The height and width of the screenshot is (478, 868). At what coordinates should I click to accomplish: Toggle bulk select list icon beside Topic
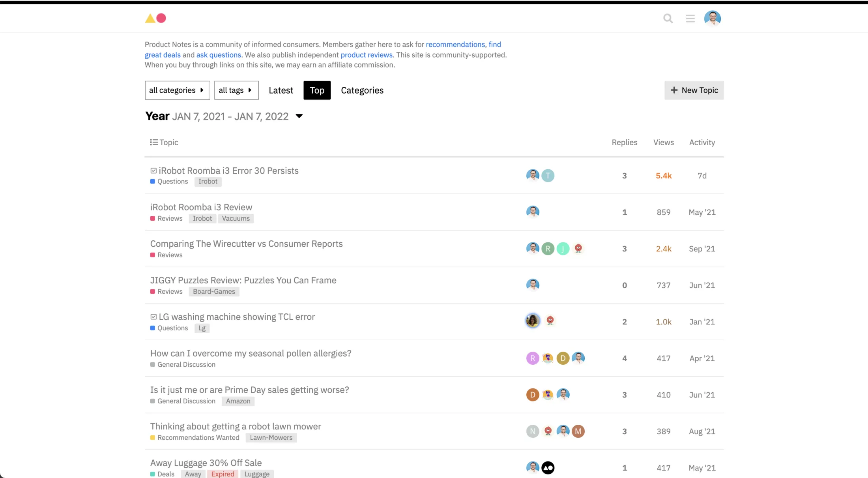pos(154,142)
